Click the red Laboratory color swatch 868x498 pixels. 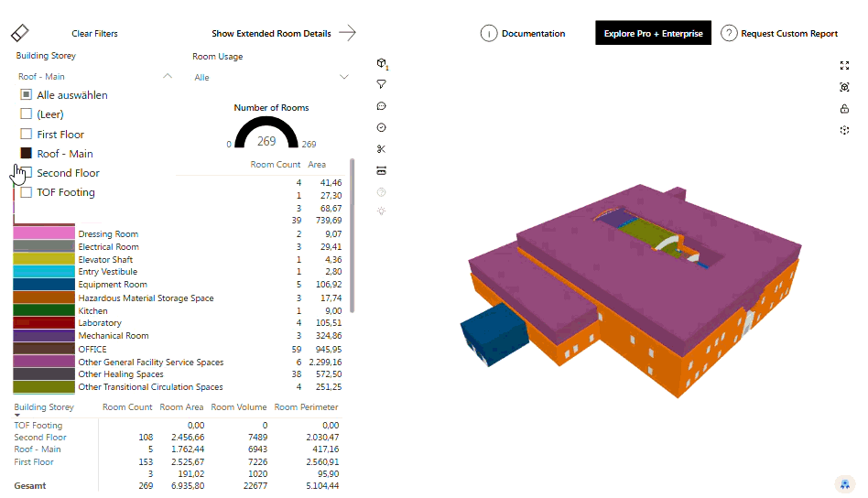(44, 322)
